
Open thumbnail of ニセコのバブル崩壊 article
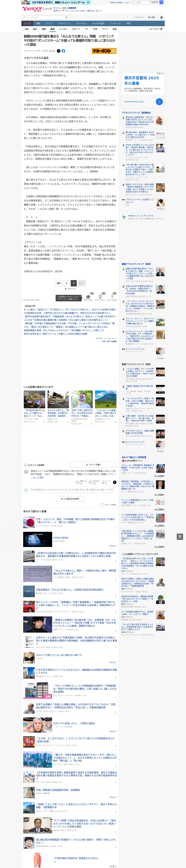point(106,399)
